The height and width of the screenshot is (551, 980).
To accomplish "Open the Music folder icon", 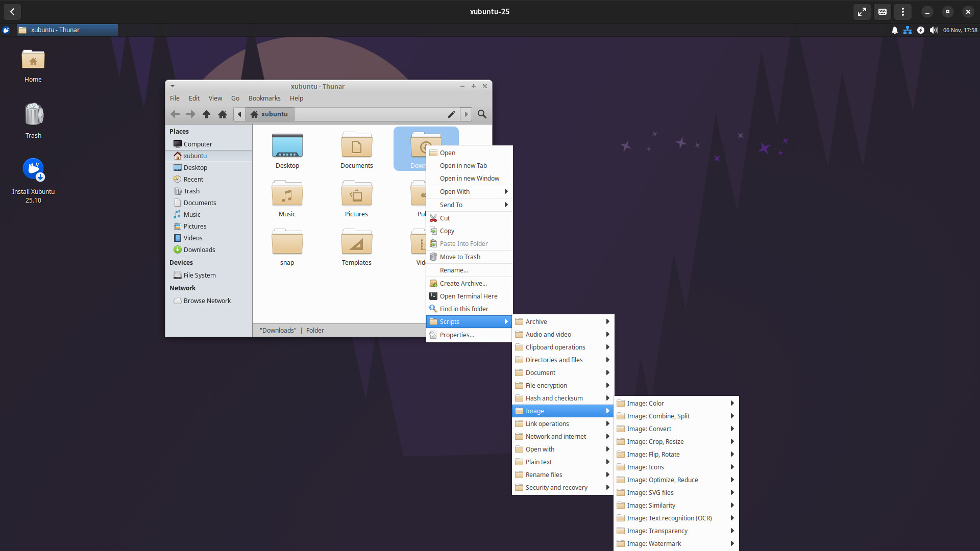I will [287, 195].
